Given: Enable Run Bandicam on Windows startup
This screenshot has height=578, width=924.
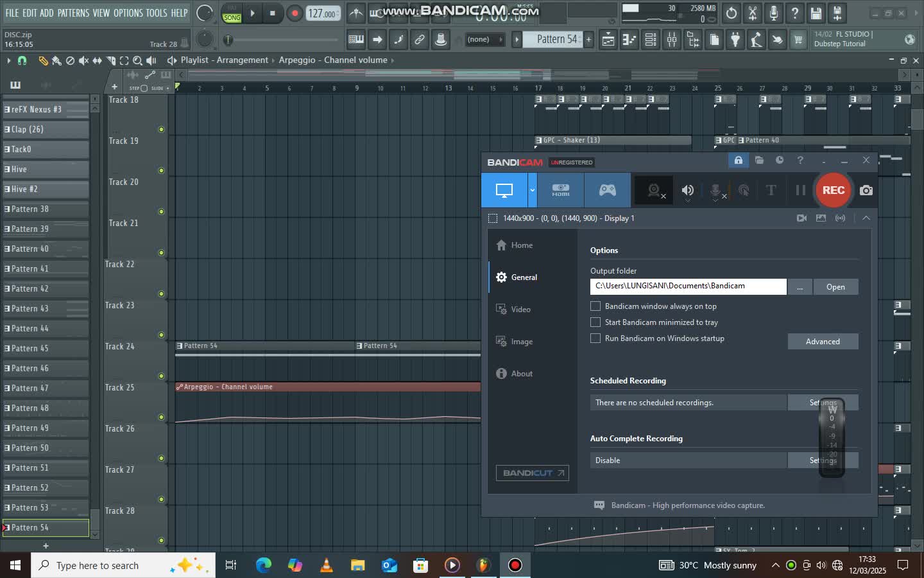Looking at the screenshot, I should click(x=595, y=338).
